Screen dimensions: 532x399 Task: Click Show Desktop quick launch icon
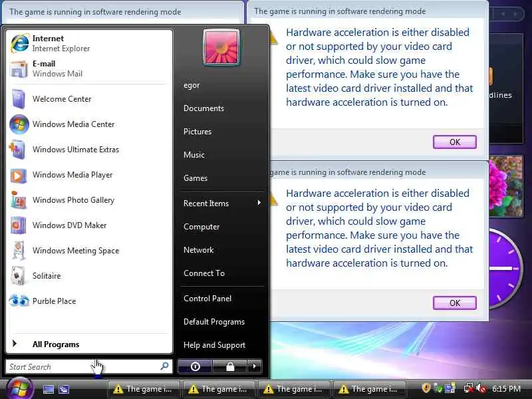[48, 389]
